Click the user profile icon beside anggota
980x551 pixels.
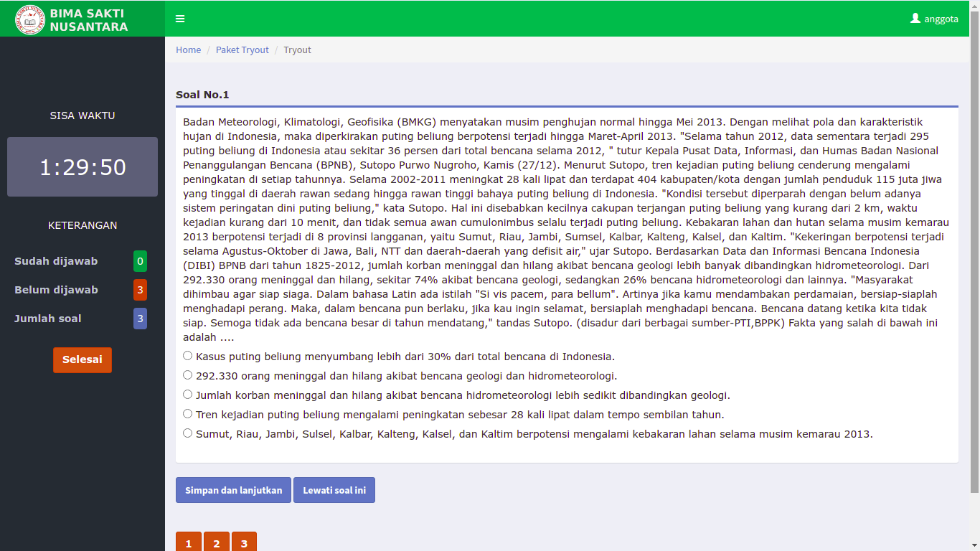(915, 19)
